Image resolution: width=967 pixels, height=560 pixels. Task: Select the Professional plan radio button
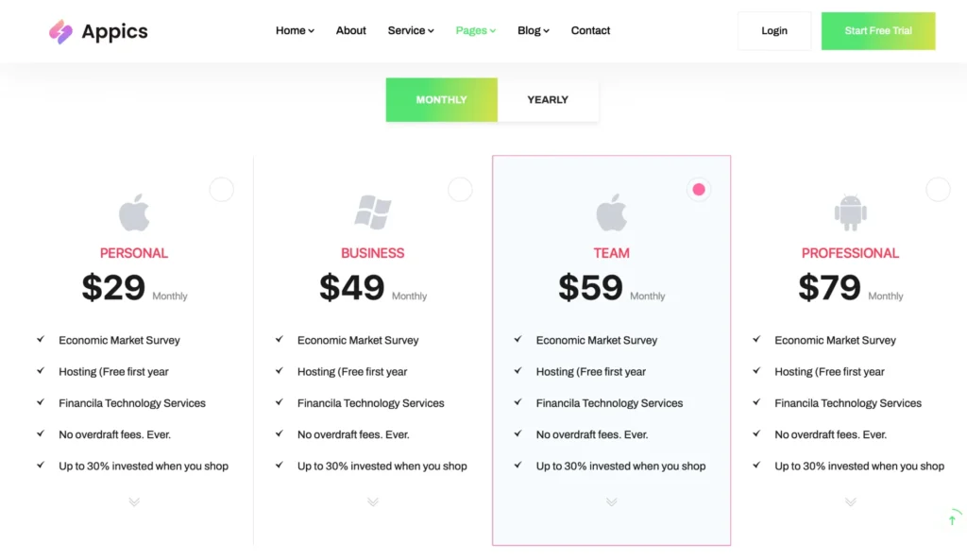(938, 190)
